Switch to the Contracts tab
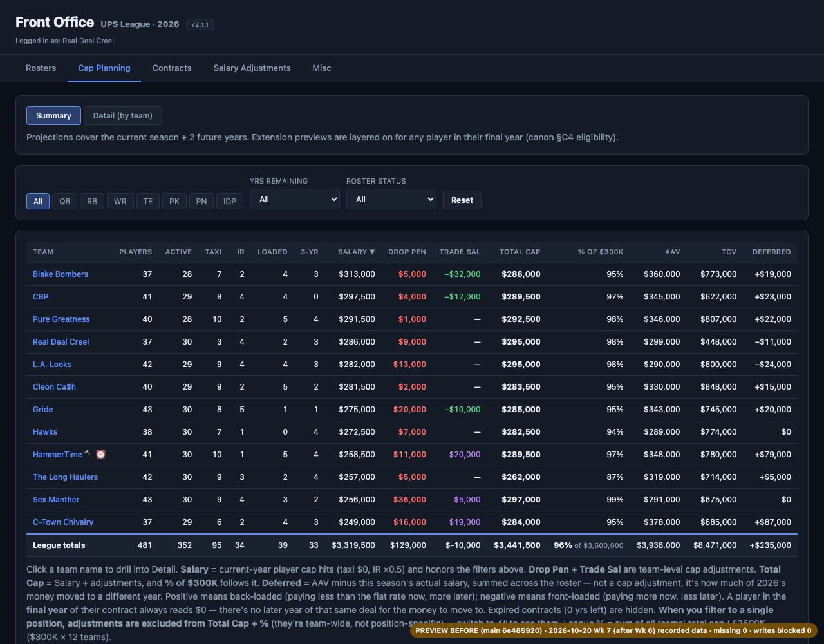Viewport: 824px width, 644px height. (172, 68)
